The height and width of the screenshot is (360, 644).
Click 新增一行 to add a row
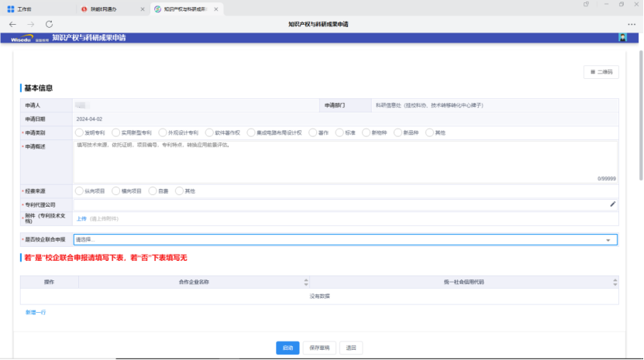(x=36, y=311)
